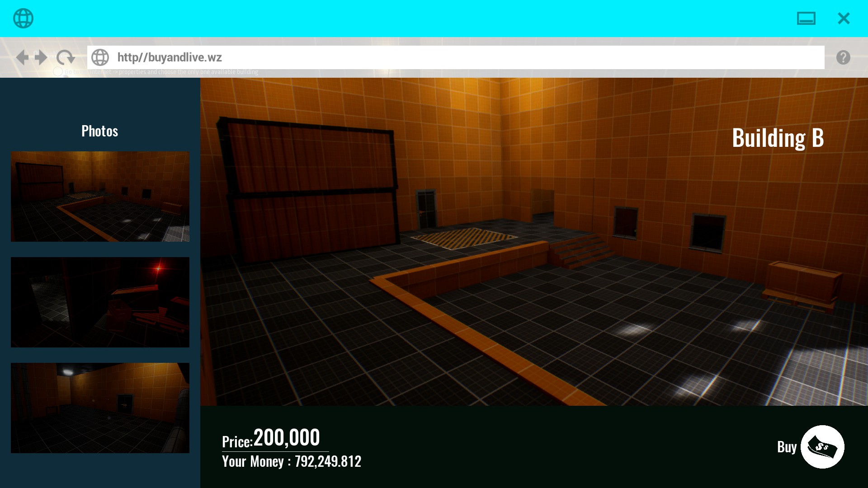Click the round money Buy button
Image resolution: width=868 pixels, height=488 pixels.
pyautogui.click(x=822, y=447)
